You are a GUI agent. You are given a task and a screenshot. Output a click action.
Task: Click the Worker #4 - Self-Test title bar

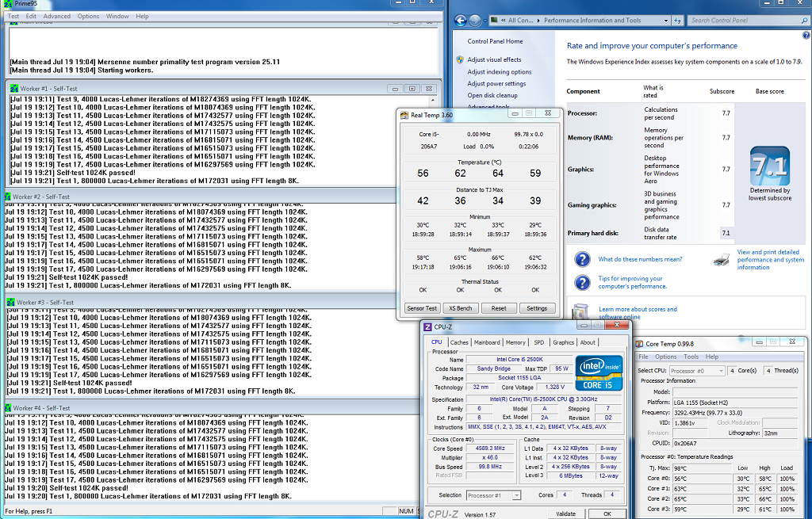210,408
